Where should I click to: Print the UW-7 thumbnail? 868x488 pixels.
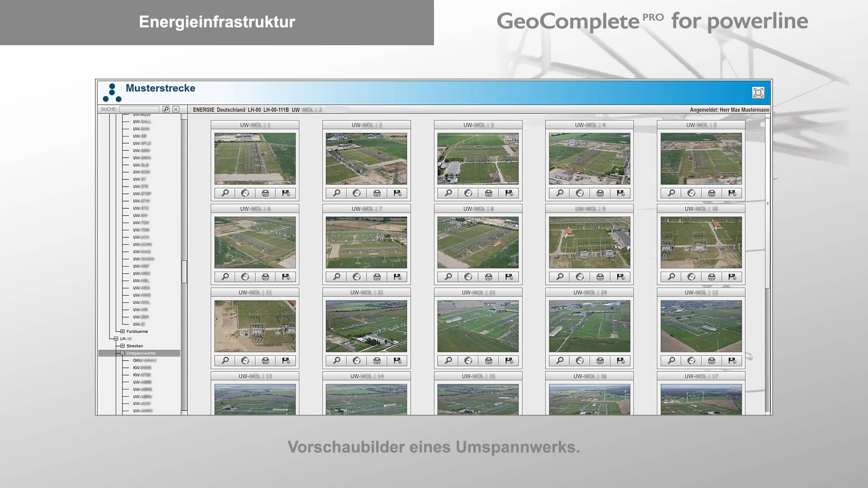[x=376, y=277]
